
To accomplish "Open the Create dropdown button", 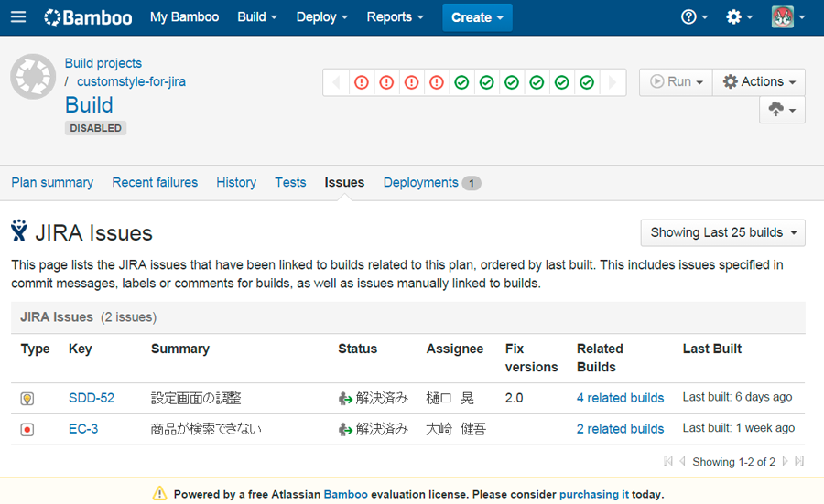I will click(477, 17).
